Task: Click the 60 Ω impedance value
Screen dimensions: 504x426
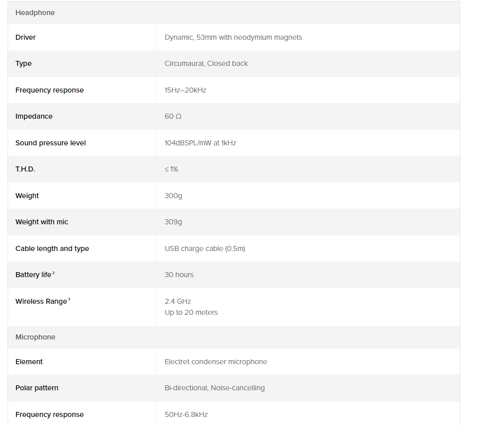Action: (173, 116)
